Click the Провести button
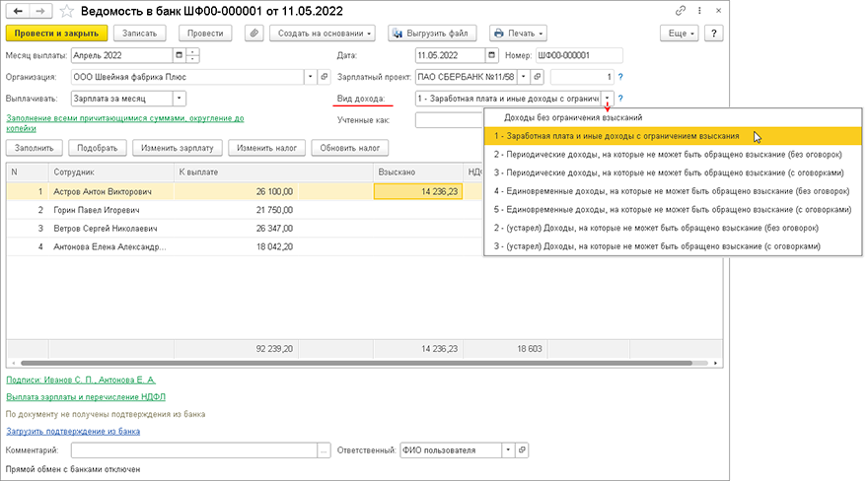This screenshot has height=481, width=868. point(205,34)
